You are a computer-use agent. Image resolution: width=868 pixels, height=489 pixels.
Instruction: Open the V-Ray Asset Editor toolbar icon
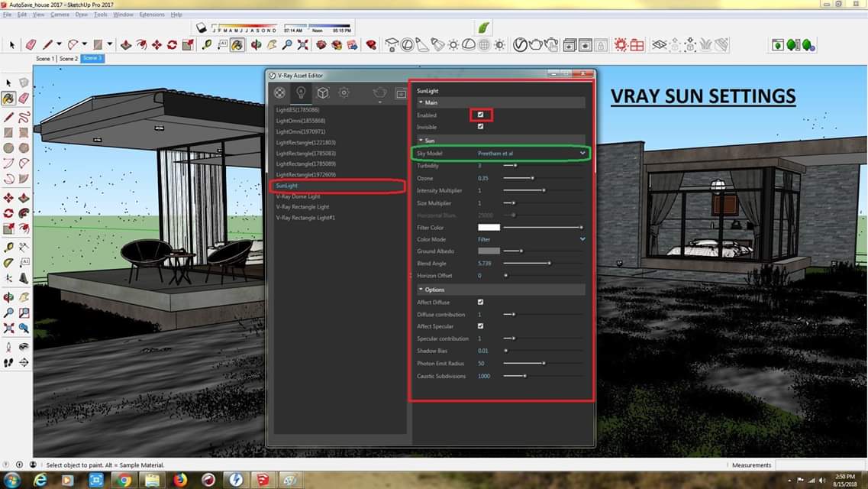(520, 45)
